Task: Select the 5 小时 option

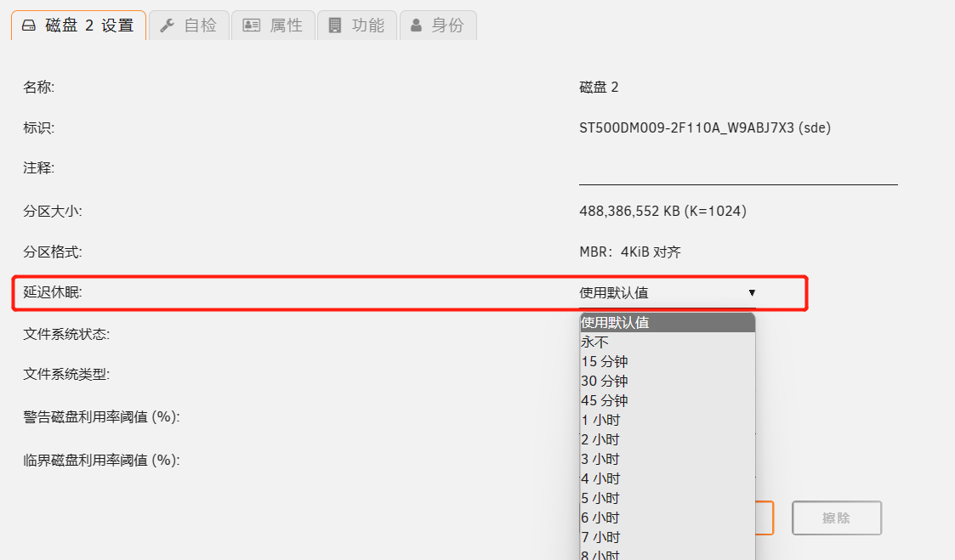Action: (x=600, y=499)
